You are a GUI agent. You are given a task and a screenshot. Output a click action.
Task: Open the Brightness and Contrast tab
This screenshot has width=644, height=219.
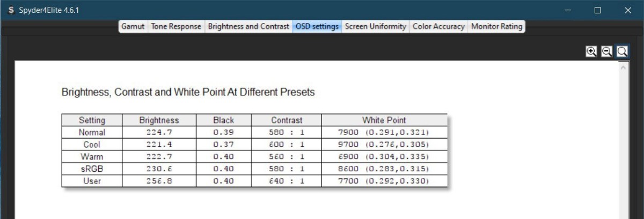click(248, 26)
